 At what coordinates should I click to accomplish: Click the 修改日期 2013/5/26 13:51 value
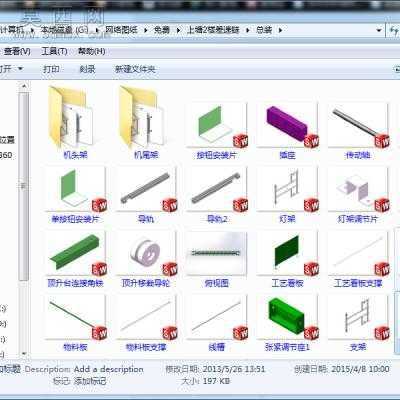tap(234, 369)
